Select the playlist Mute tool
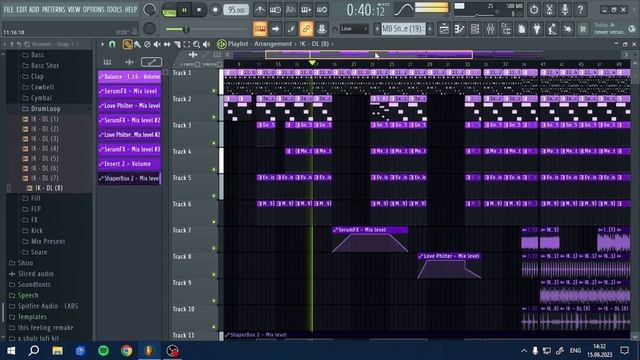The image size is (640, 360). pyautogui.click(x=157, y=44)
